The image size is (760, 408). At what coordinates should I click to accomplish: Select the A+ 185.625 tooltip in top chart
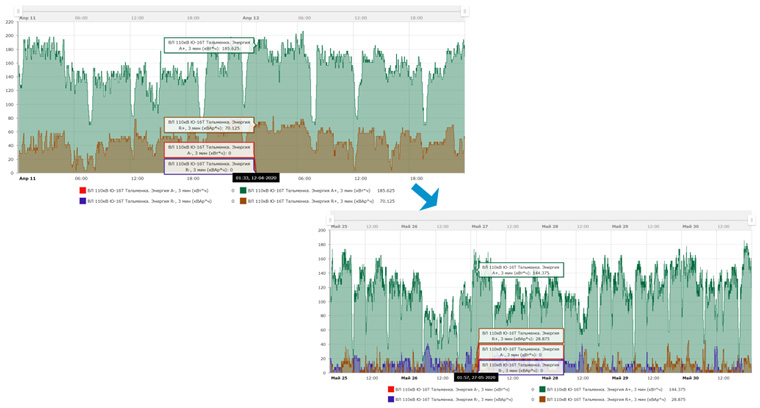208,45
